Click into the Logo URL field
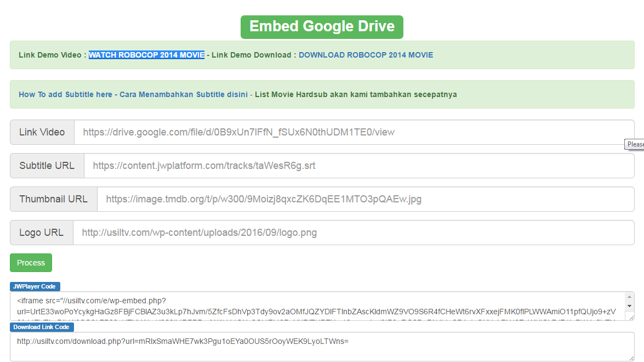Image resolution: width=644 pixels, height=362 pixels. pos(353,233)
